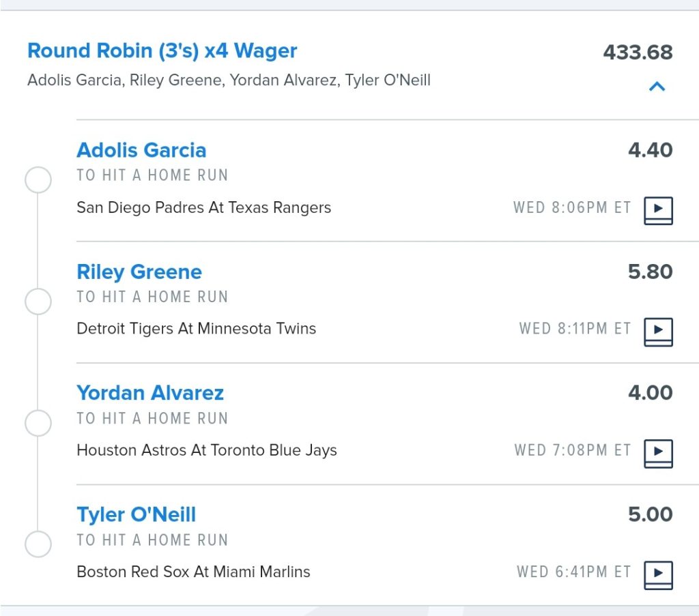Viewport: 699px width, 616px height.
Task: Click the 5.80 odds for Riley Greene
Action: tap(651, 272)
